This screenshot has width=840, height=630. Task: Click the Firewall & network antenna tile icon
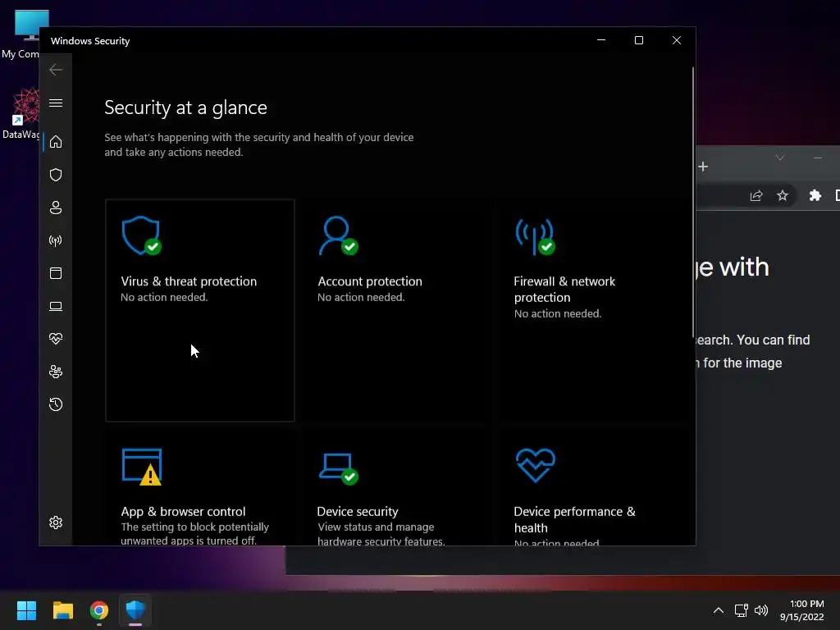click(535, 236)
